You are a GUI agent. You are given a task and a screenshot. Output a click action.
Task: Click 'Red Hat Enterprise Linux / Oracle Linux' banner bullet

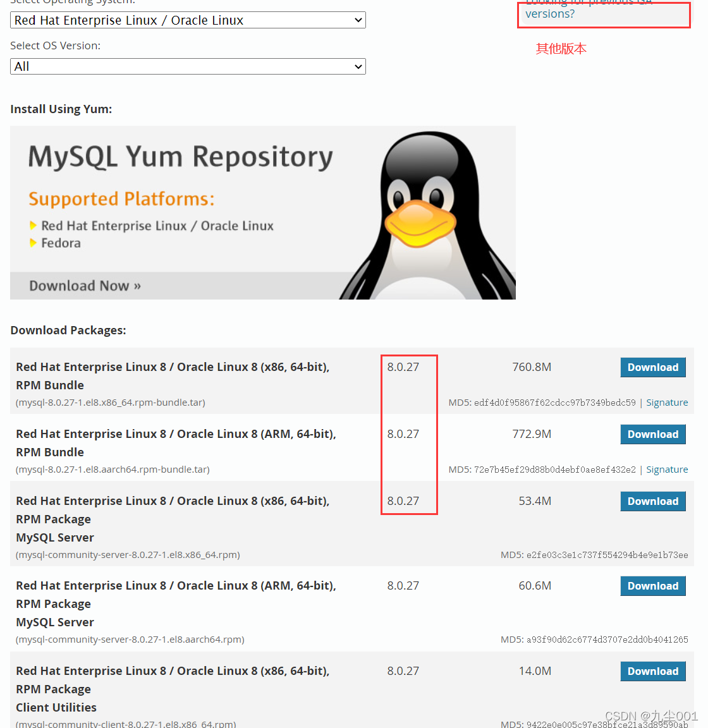pyautogui.click(x=157, y=226)
